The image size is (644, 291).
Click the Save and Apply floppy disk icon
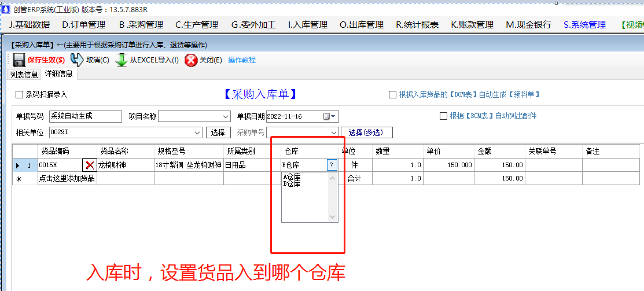(x=19, y=60)
